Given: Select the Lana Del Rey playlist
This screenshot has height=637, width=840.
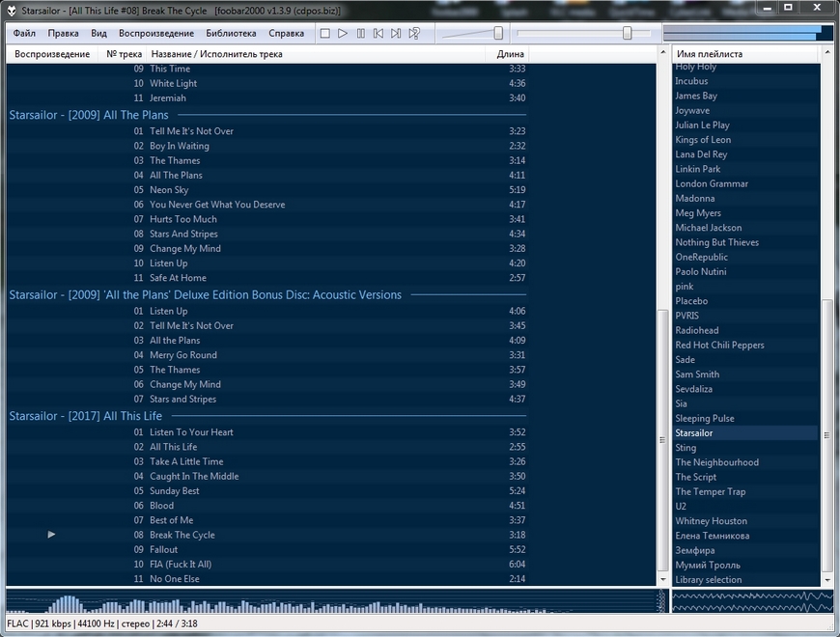Looking at the screenshot, I should (745, 154).
